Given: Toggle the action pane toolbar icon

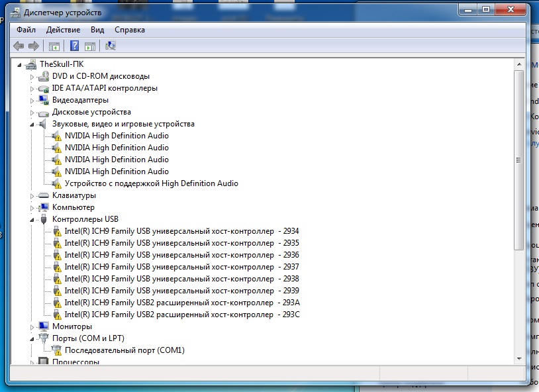Looking at the screenshot, I should pos(89,46).
